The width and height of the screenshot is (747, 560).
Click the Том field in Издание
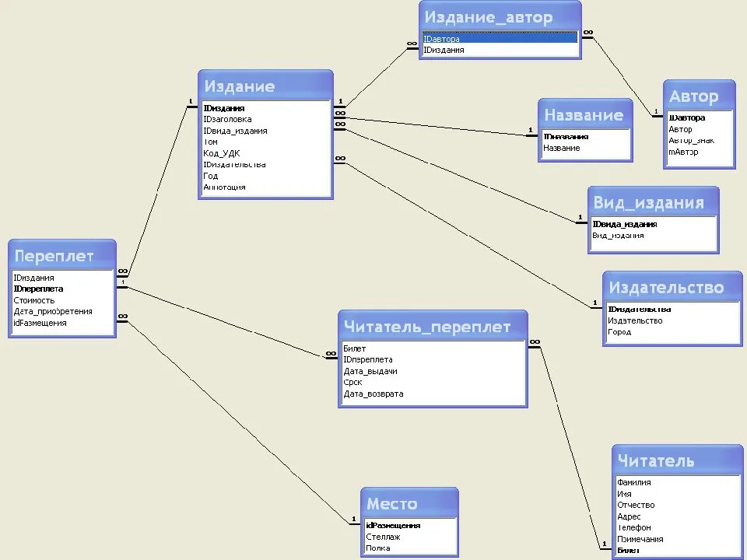(266, 142)
